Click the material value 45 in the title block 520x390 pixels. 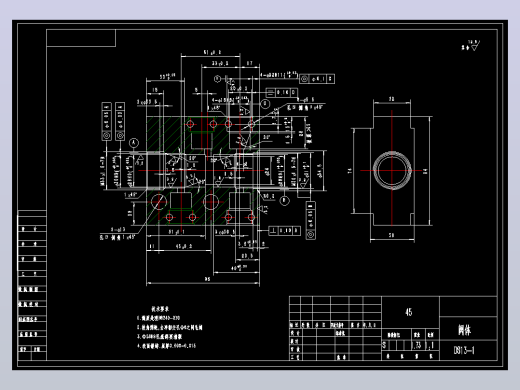point(409,312)
